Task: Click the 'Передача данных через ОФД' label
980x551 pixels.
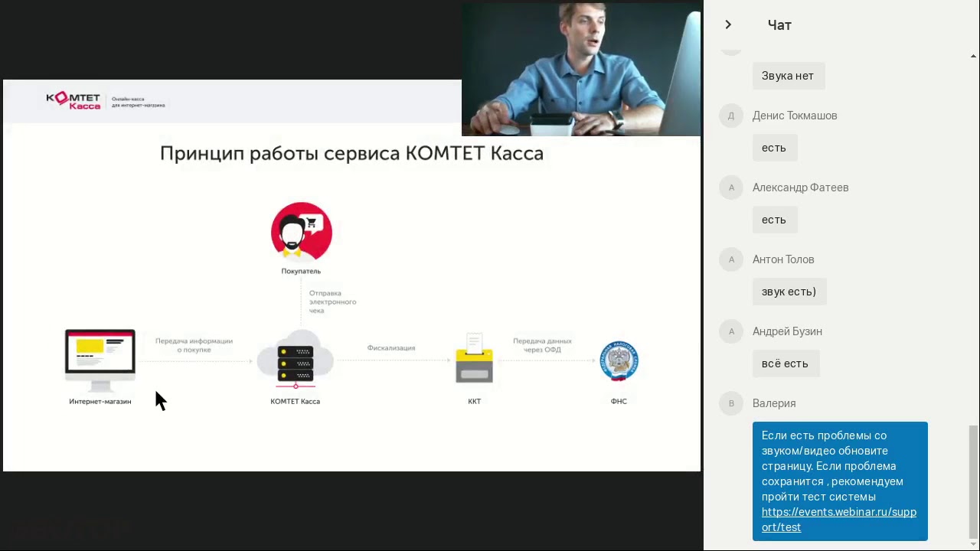Action: tap(542, 345)
